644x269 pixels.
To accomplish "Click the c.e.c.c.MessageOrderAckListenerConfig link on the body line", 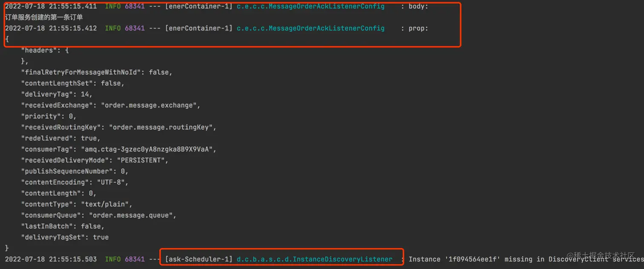I will 310,6.
